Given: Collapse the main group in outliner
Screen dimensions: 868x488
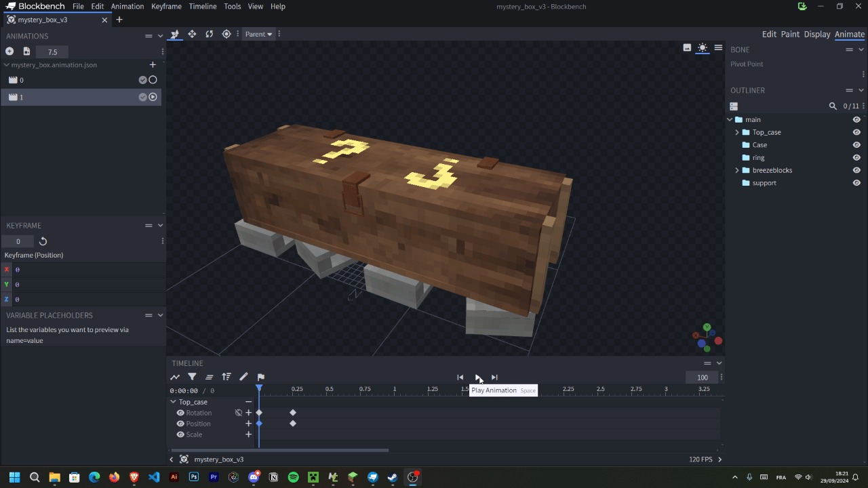Looking at the screenshot, I should pyautogui.click(x=730, y=120).
